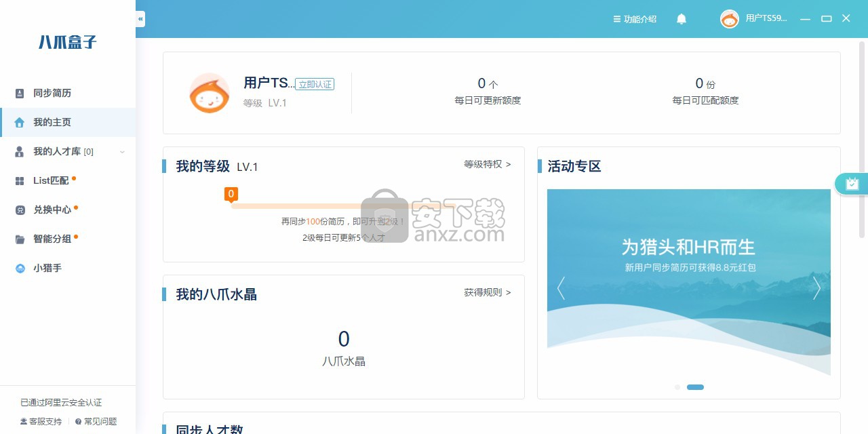868x434 pixels.
Task: Click the vertical scrollbar on the right
Action: pyautogui.click(x=863, y=139)
